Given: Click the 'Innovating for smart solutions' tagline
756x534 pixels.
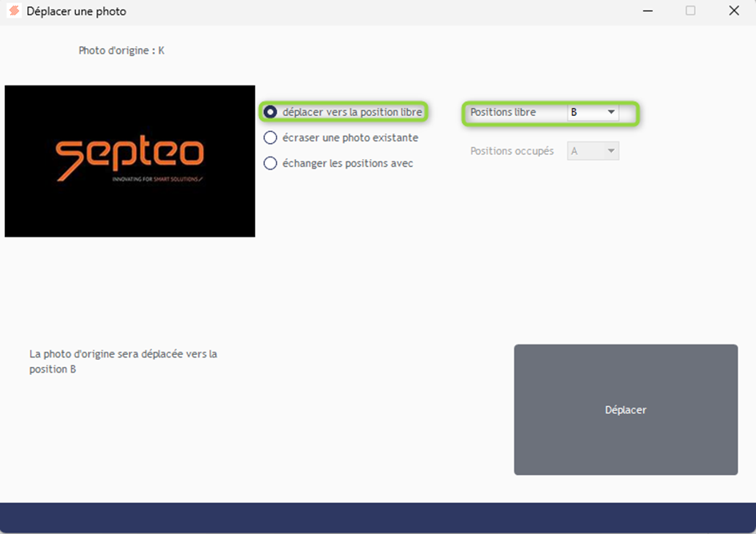Looking at the screenshot, I should click(x=157, y=180).
